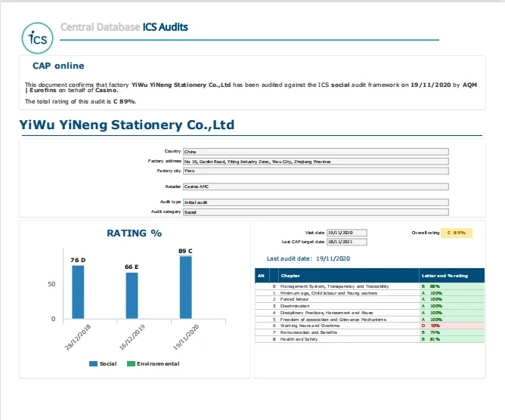Click the 'Forced labour' chapter row
The image size is (505, 420).
pyautogui.click(x=370, y=299)
